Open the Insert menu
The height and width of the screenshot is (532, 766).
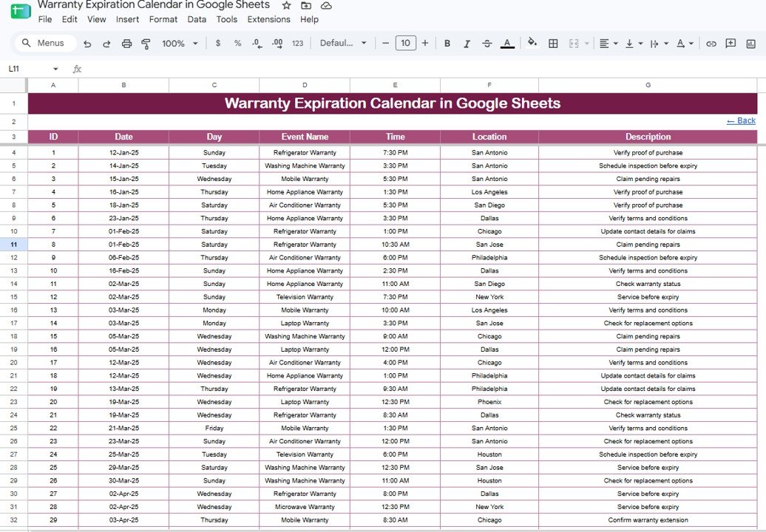coord(127,19)
